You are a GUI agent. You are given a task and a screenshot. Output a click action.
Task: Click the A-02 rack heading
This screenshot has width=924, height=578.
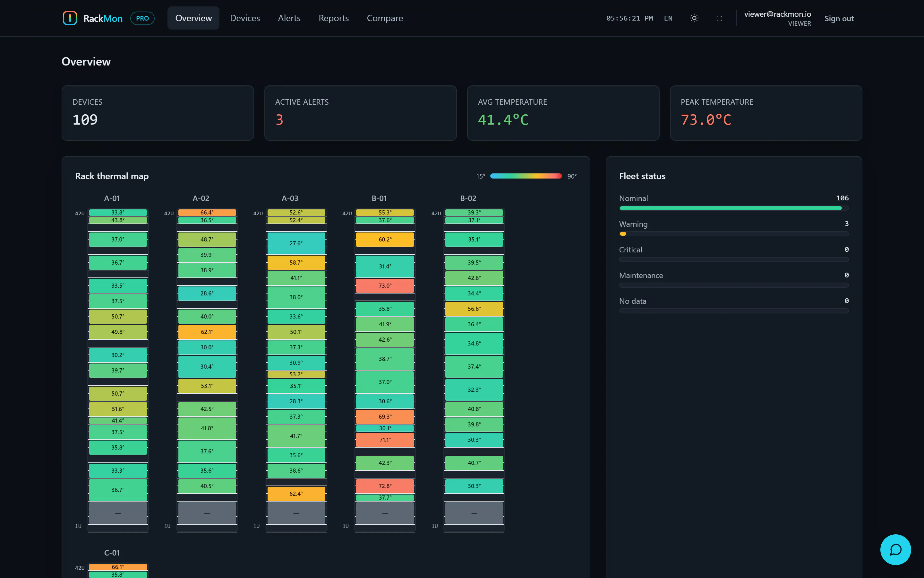click(x=201, y=198)
